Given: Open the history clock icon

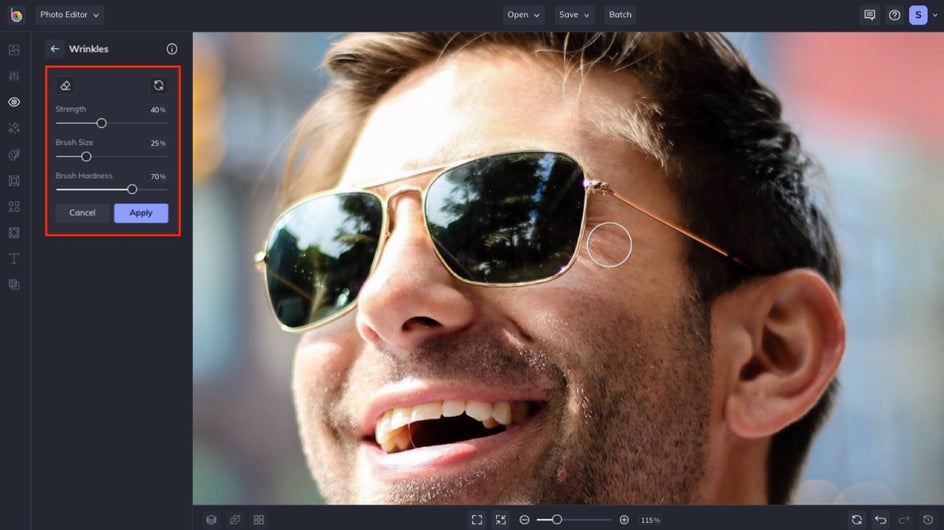Looking at the screenshot, I should [928, 519].
